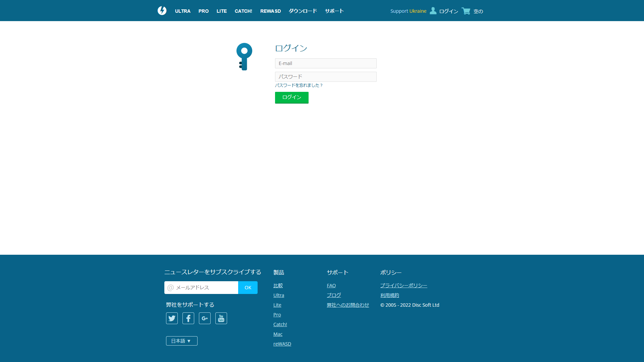Open the ダウンロード menu item
This screenshot has width=644, height=362.
click(303, 11)
